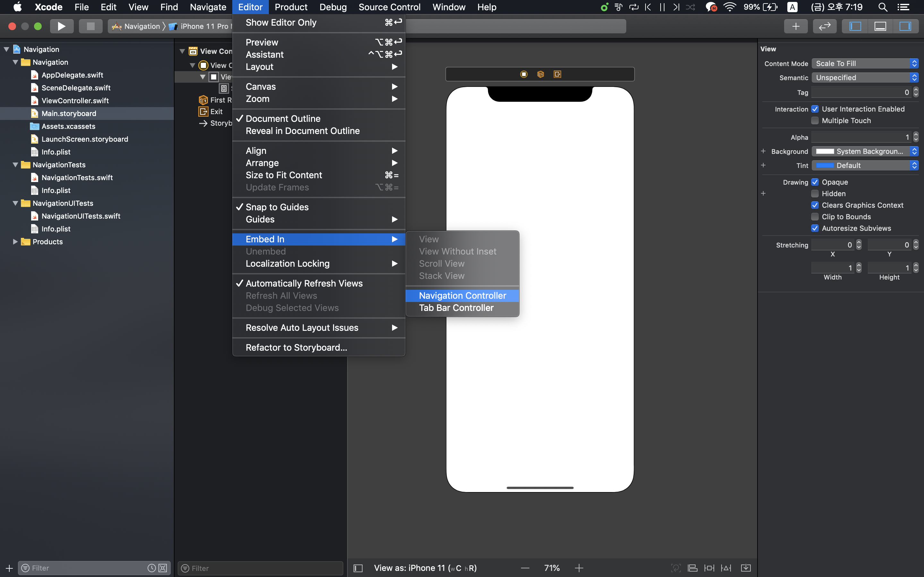Viewport: 924px width, 577px height.
Task: Click the Embed In stack icon
Action: pos(745,568)
